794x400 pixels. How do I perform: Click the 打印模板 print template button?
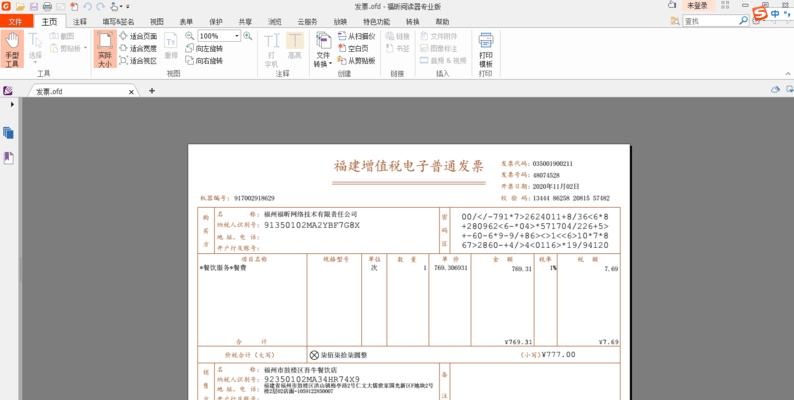[x=486, y=50]
